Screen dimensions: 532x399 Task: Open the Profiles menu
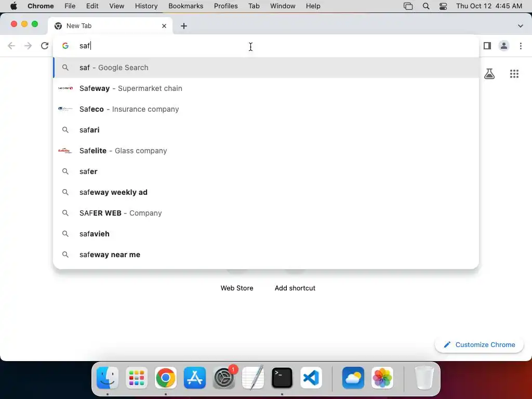pos(225,6)
